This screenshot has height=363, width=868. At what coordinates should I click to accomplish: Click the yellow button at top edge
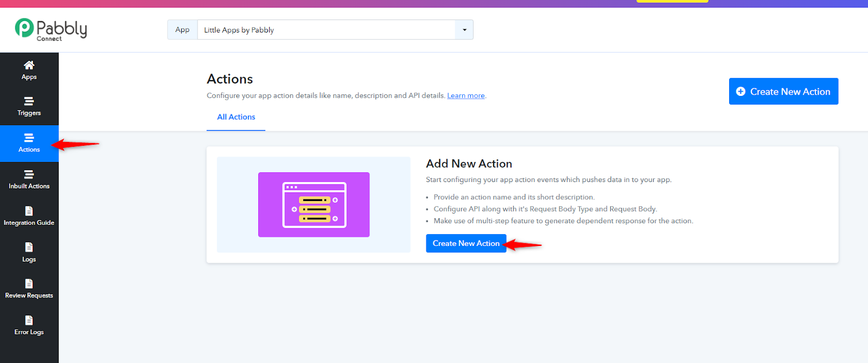point(672,2)
